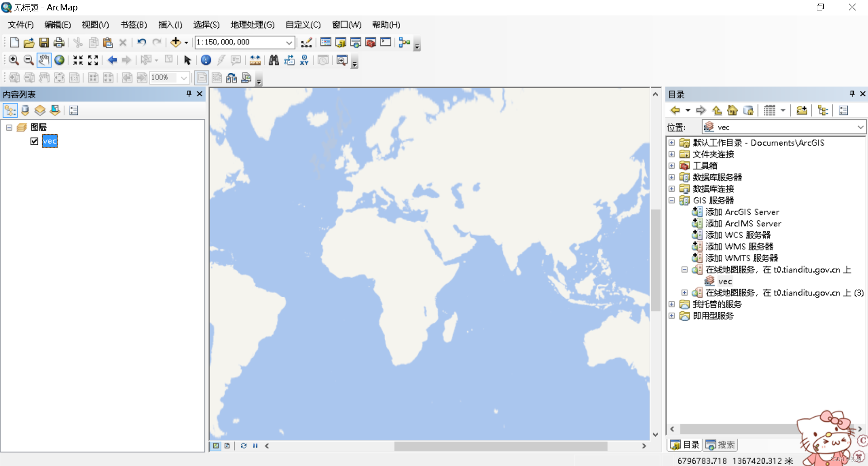Screen dimensions: 868x466
Task: Select the Measure tool
Action: click(x=255, y=60)
